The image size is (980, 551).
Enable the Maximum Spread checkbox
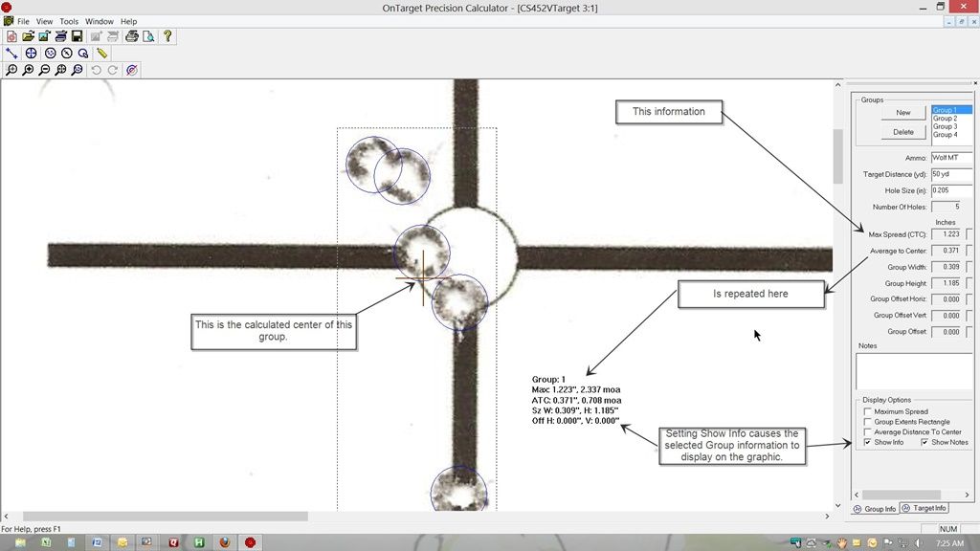tap(867, 411)
